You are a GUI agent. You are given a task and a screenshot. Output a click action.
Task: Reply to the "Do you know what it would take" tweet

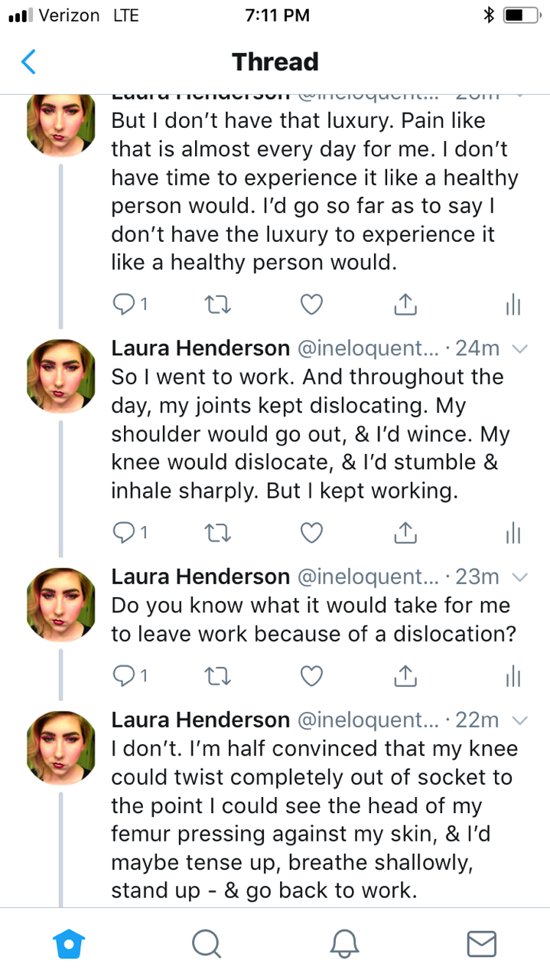(123, 675)
